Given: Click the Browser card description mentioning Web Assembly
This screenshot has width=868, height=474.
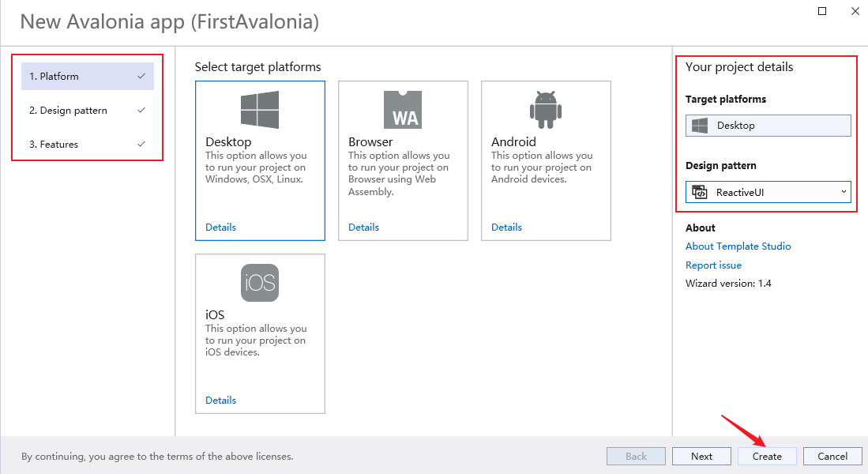Looking at the screenshot, I should 399,173.
